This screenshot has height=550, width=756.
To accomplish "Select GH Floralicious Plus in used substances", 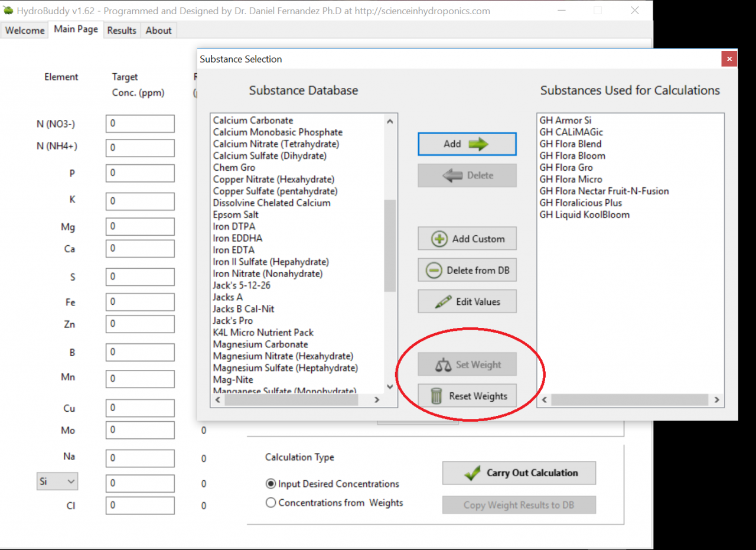I will (581, 203).
